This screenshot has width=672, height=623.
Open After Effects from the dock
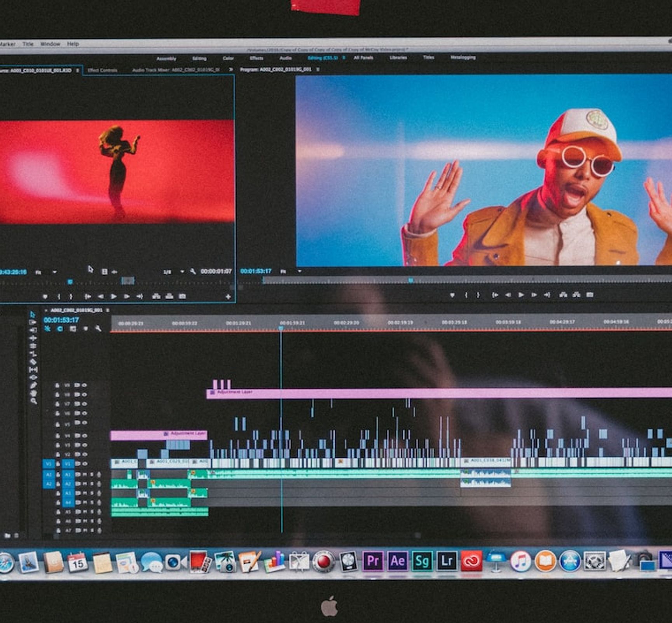[397, 561]
